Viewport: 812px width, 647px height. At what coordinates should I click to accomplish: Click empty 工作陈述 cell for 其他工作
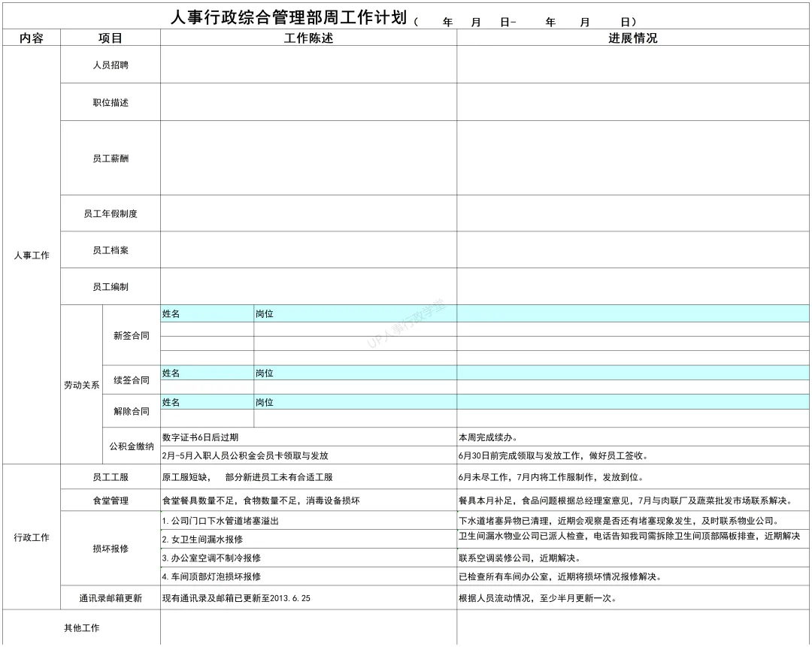coord(309,627)
